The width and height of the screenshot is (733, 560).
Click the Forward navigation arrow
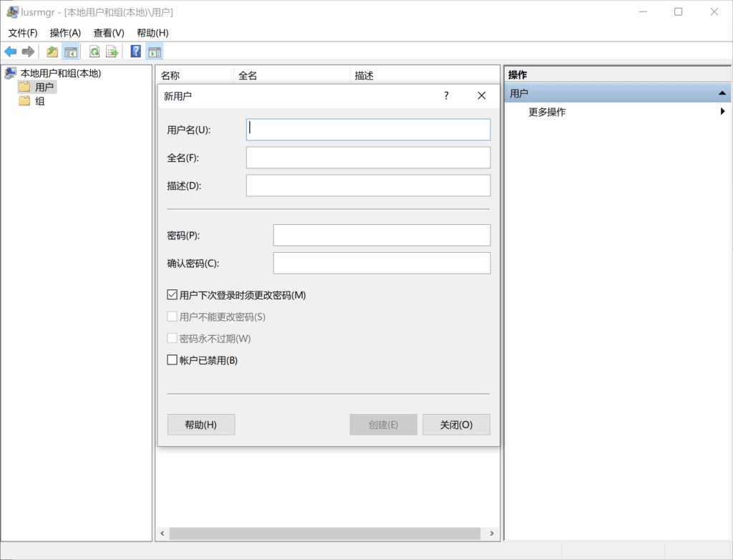pos(26,51)
